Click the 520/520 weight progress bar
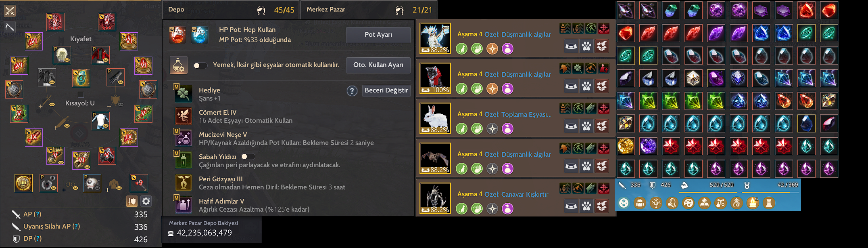Image resolution: width=868 pixels, height=248 pixels. click(709, 192)
